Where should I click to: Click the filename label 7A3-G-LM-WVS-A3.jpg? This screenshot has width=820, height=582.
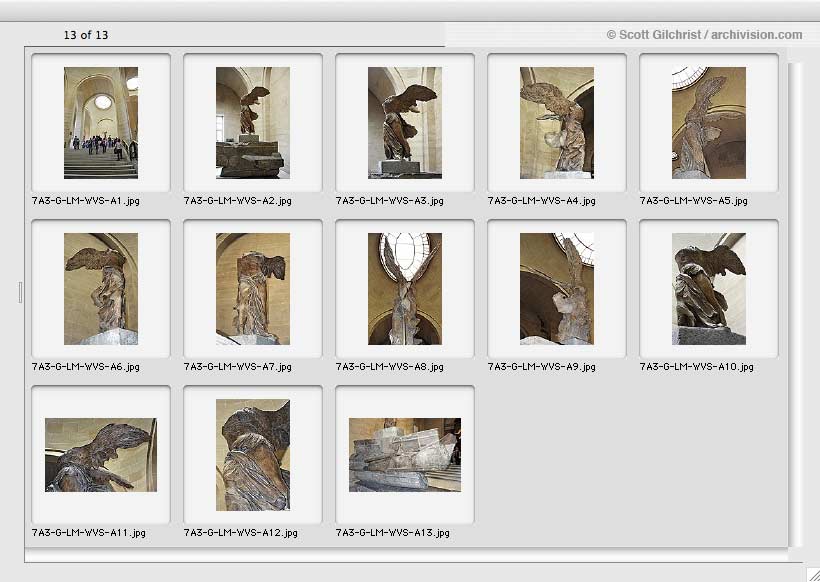coord(390,201)
